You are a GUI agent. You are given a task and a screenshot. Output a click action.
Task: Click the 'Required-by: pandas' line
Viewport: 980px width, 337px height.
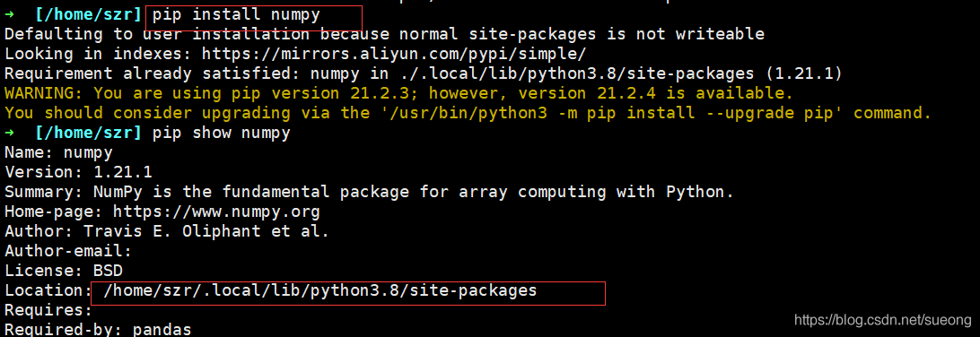click(x=98, y=330)
